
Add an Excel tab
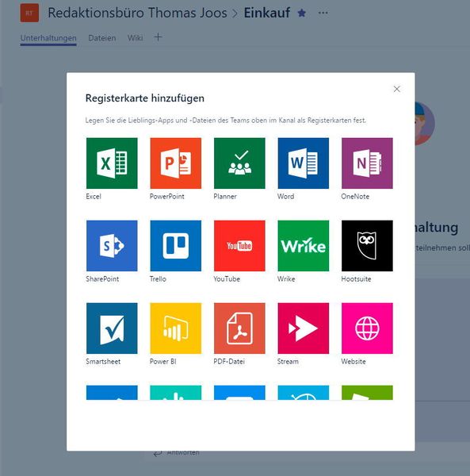pos(112,163)
